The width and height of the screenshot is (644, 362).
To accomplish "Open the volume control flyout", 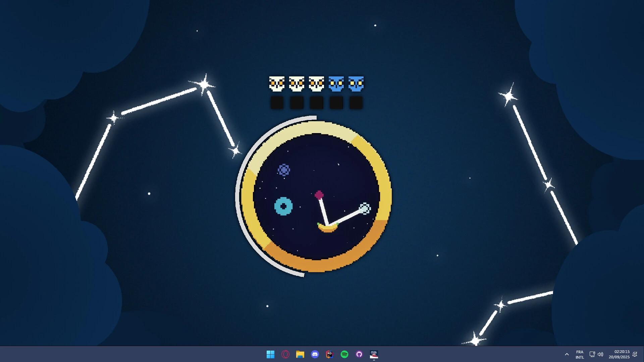I will click(x=601, y=354).
